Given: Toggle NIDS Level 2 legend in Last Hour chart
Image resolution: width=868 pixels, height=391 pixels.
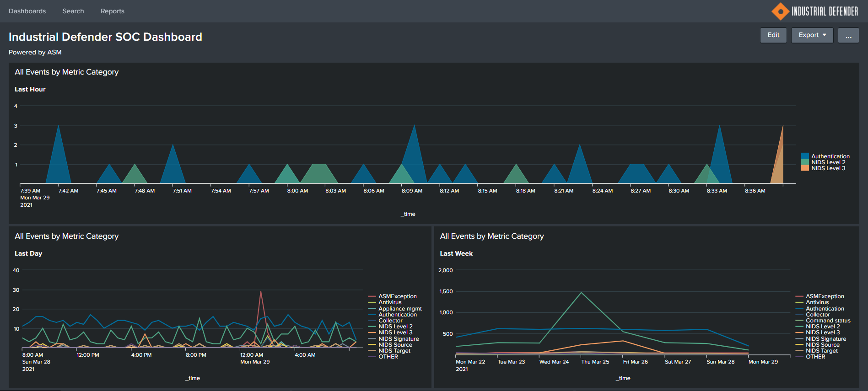Looking at the screenshot, I should (823, 162).
